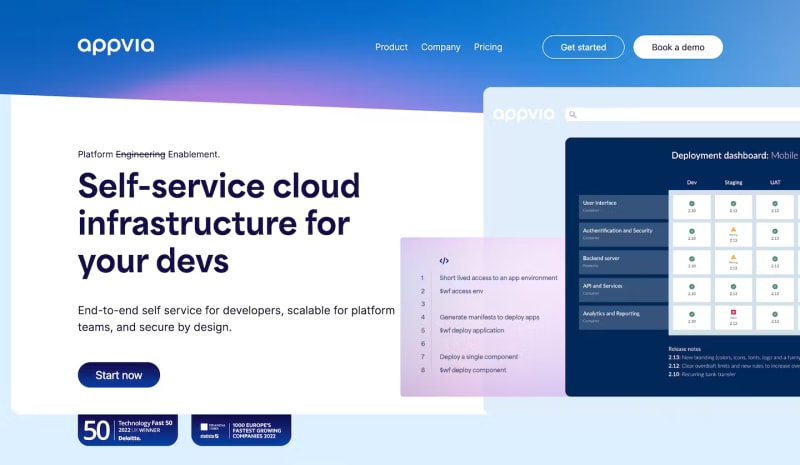
Task: Select the Authentification and Security row
Action: click(623, 233)
